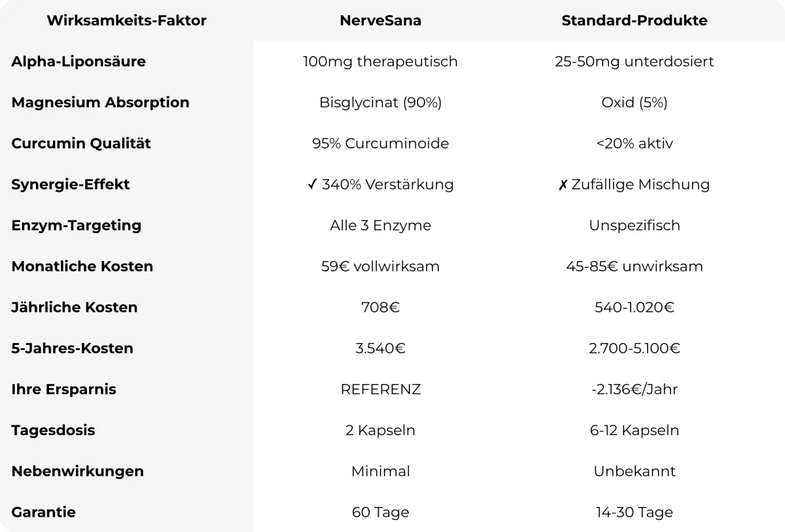785x532 pixels.
Task: Click the 6-12 Kapseln cell
Action: pos(635,431)
